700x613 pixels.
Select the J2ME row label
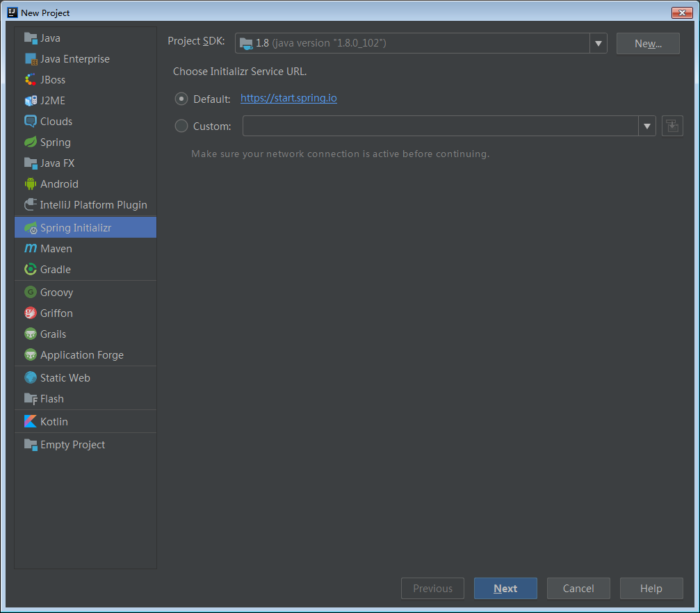pyautogui.click(x=53, y=101)
